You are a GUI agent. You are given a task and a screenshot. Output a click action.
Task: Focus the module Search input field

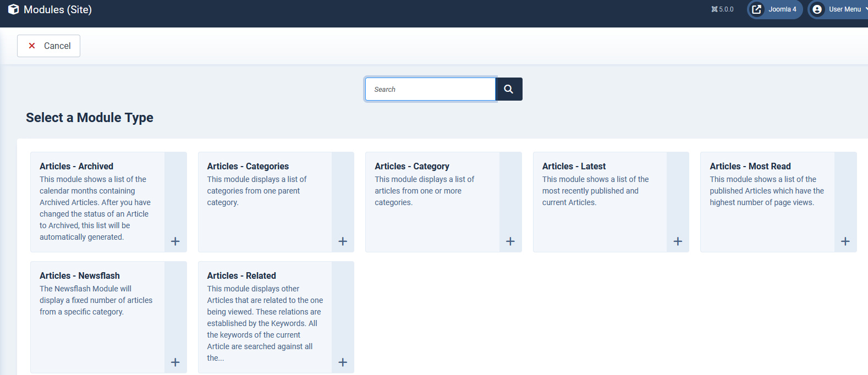[430, 89]
